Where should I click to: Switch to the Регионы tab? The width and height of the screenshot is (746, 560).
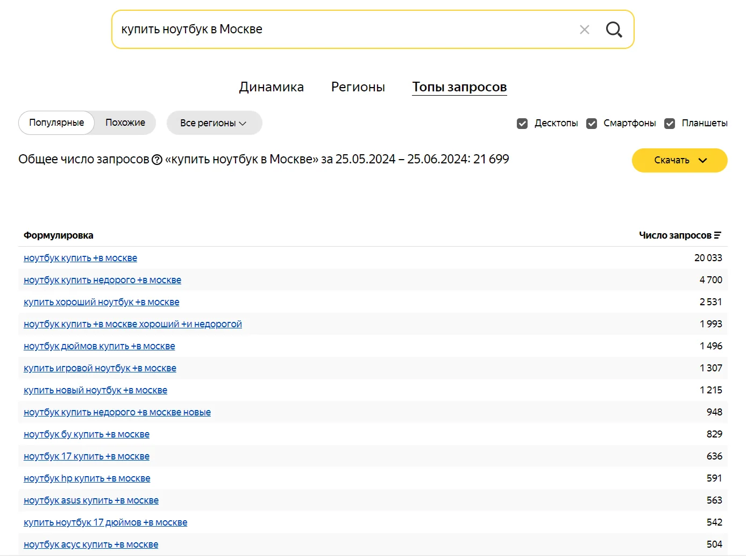(358, 87)
